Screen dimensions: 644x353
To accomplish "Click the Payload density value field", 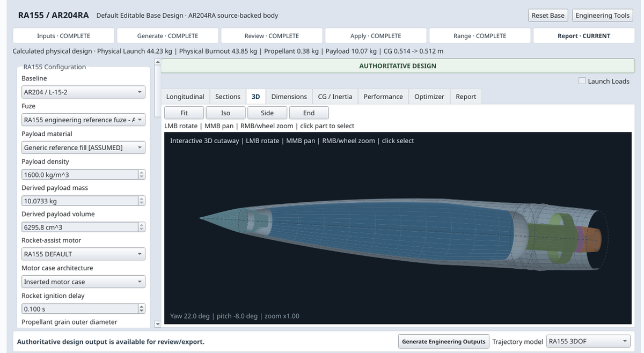I will coord(79,174).
